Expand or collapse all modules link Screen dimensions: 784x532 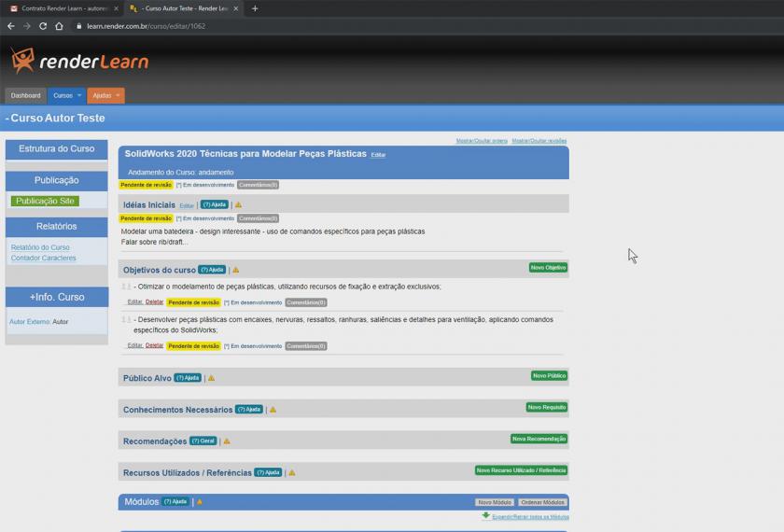529,516
